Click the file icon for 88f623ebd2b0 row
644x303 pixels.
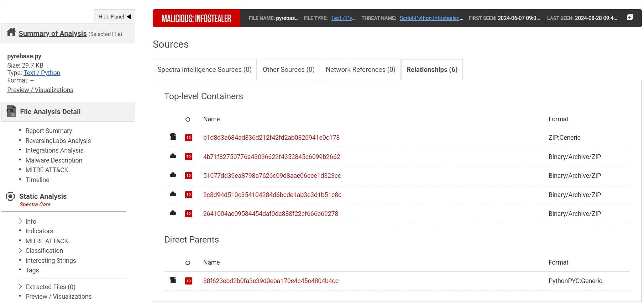[173, 280]
